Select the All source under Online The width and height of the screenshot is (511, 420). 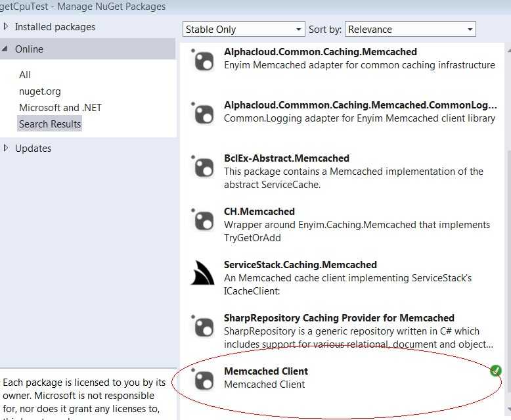pos(25,75)
